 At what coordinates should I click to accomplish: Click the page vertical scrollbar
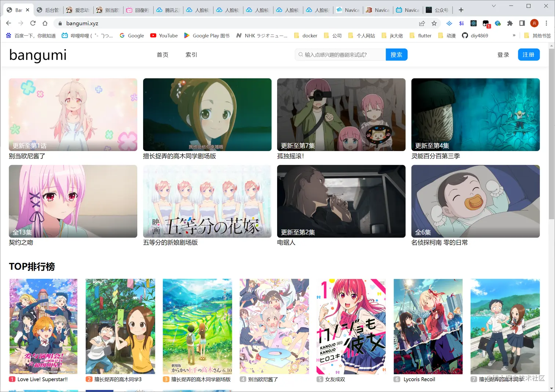[552, 134]
